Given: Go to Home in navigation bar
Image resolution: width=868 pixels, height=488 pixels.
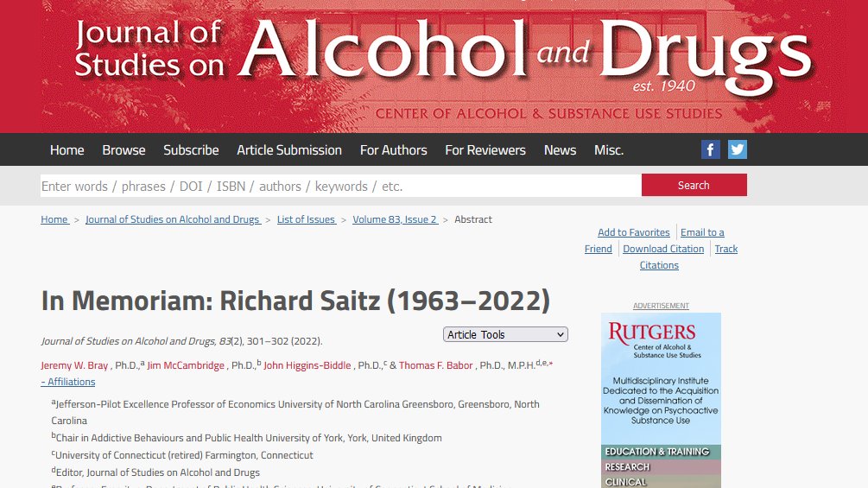Looking at the screenshot, I should [x=67, y=150].
